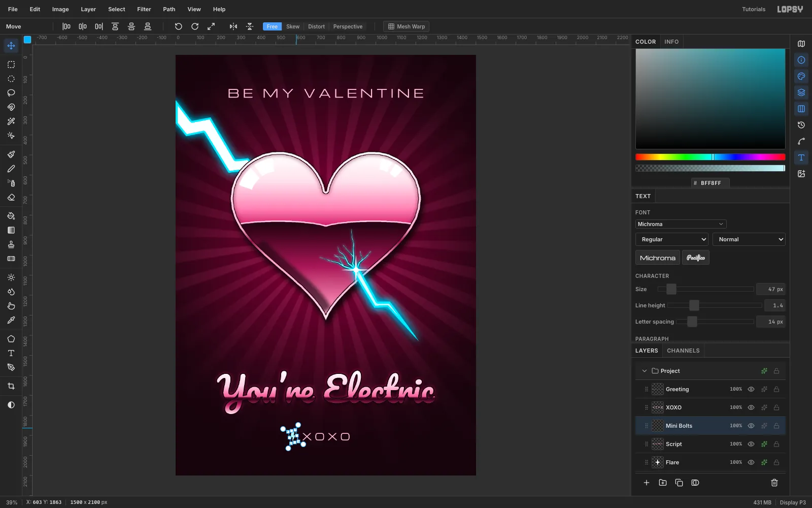Choose Distort transform mode
The width and height of the screenshot is (812, 508).
316,26
